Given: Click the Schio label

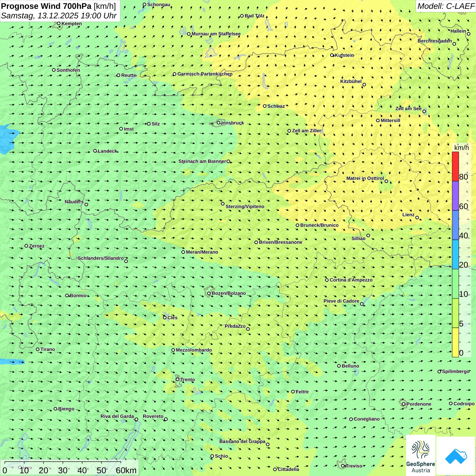Looking at the screenshot, I should (221, 456).
